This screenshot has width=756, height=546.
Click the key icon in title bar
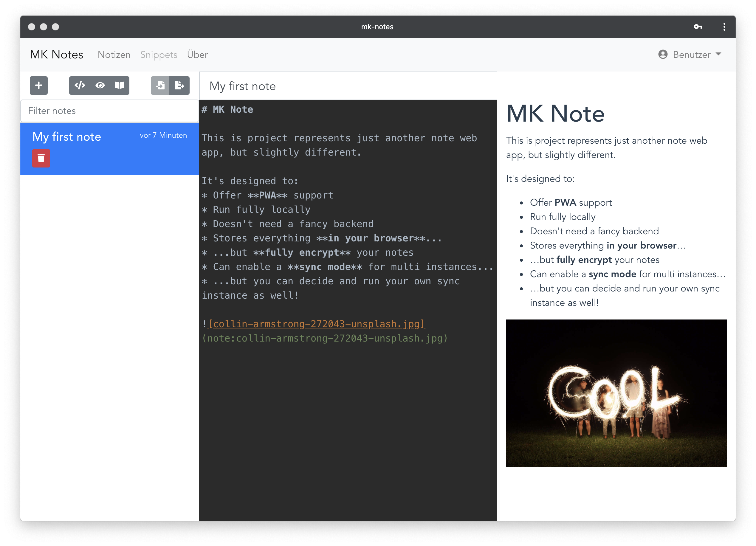tap(698, 27)
